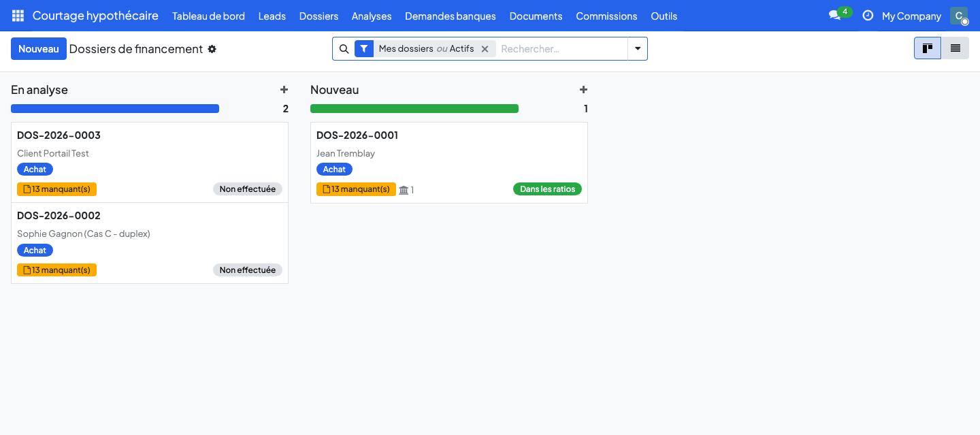Click the document icon on DOS-2026-0001 badge
This screenshot has height=435, width=980.
[x=327, y=189]
